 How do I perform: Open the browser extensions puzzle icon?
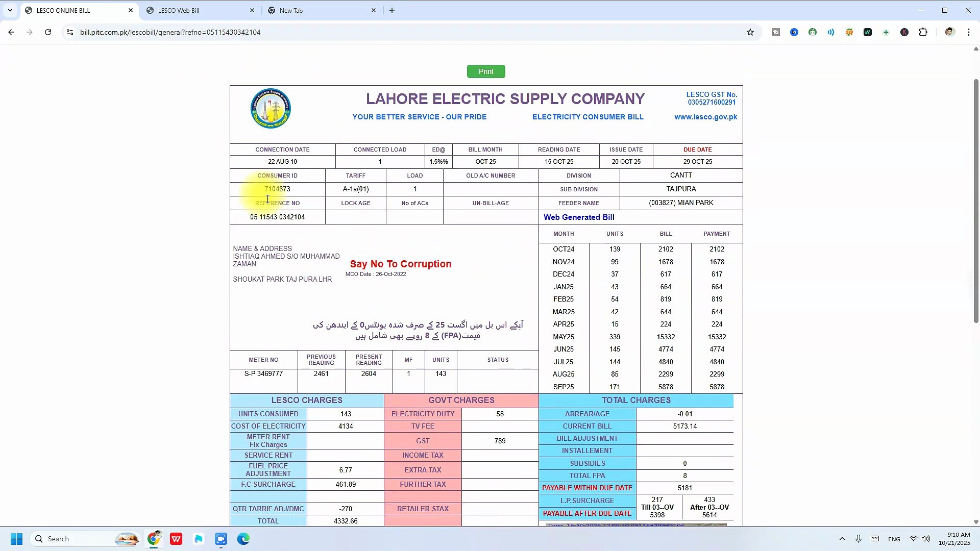923,32
